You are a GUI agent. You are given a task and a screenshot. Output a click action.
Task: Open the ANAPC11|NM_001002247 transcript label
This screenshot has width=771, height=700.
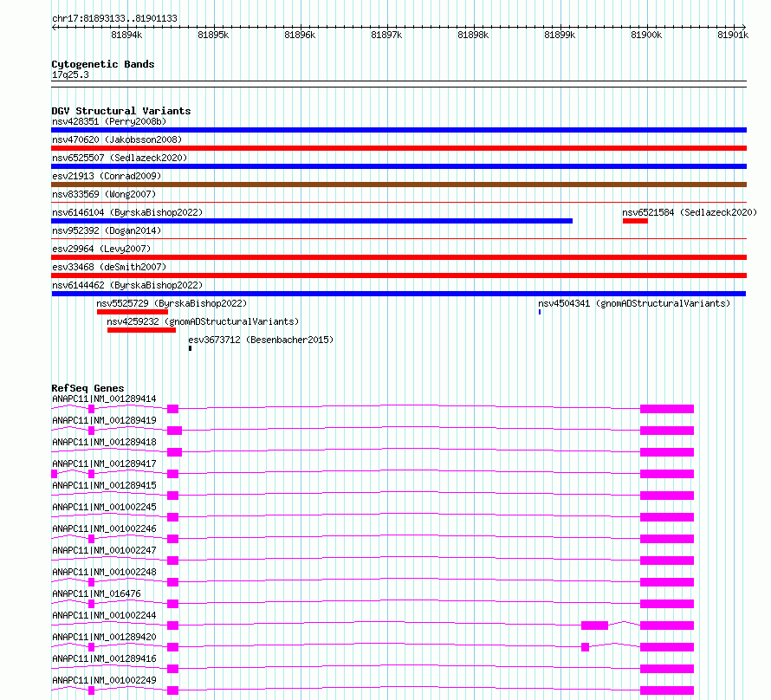coord(104,550)
